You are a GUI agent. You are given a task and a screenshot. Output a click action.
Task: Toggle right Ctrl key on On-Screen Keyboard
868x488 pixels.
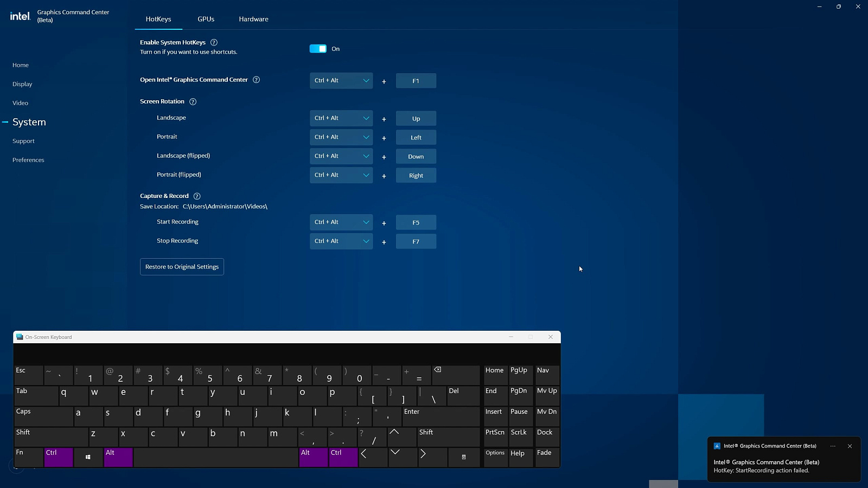pyautogui.click(x=343, y=457)
